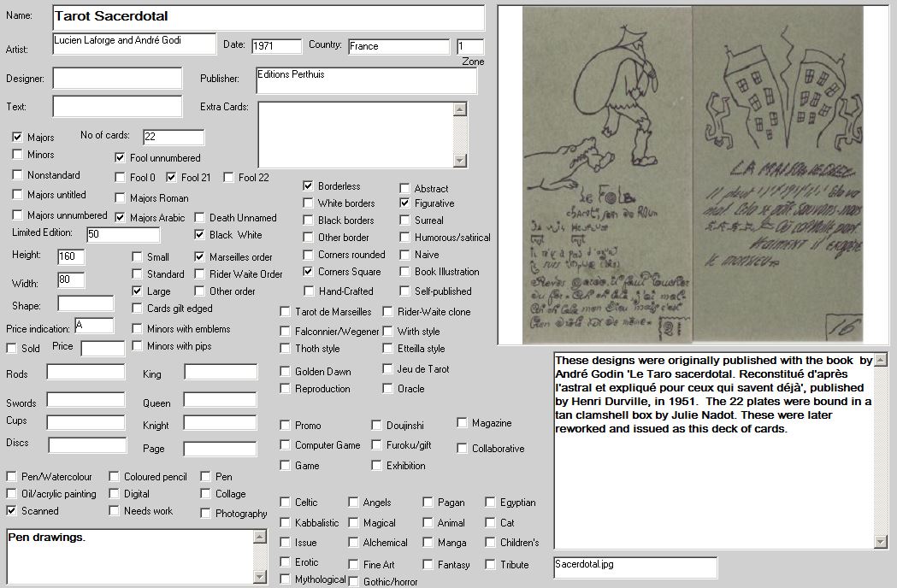Viewport: 897px width, 588px height.
Task: Click the Publisher field with Editions Perthuis
Action: pos(366,80)
